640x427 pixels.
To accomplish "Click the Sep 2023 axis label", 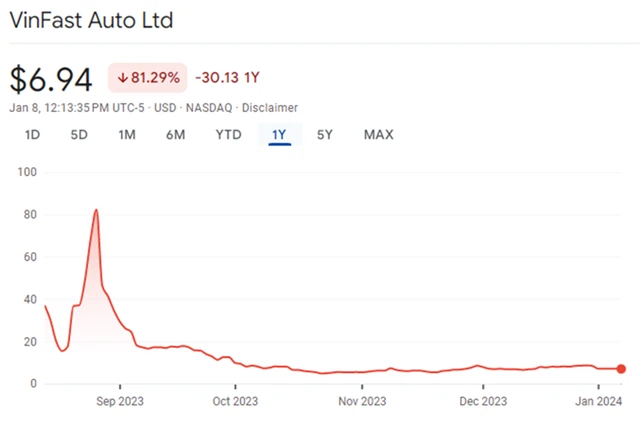I will tap(120, 402).
